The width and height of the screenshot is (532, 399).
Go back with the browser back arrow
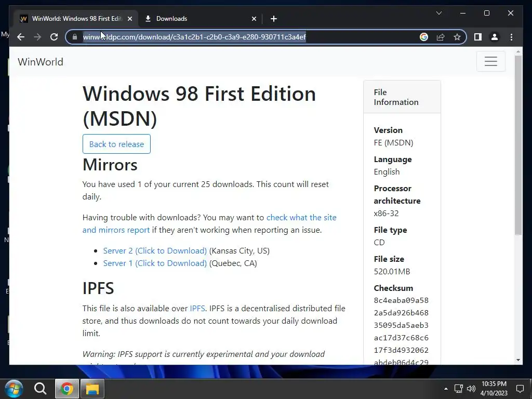(21, 37)
